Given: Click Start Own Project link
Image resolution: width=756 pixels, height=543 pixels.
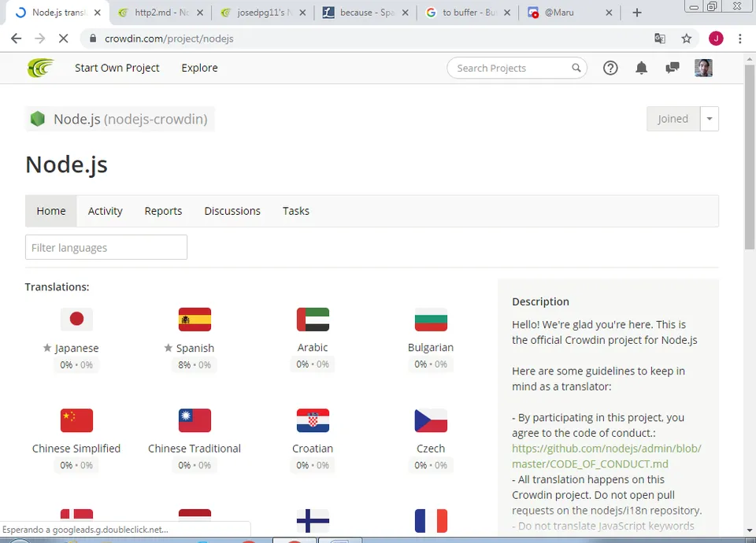Looking at the screenshot, I should tap(117, 68).
